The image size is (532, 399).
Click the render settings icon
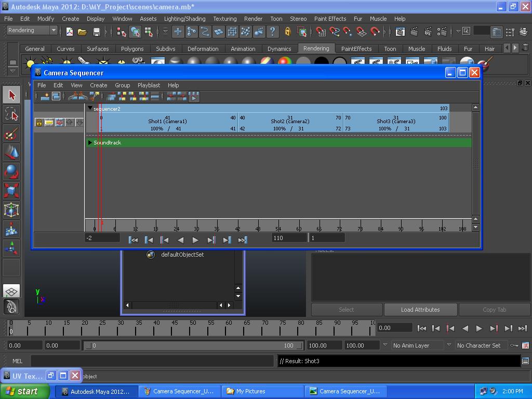pos(442,32)
